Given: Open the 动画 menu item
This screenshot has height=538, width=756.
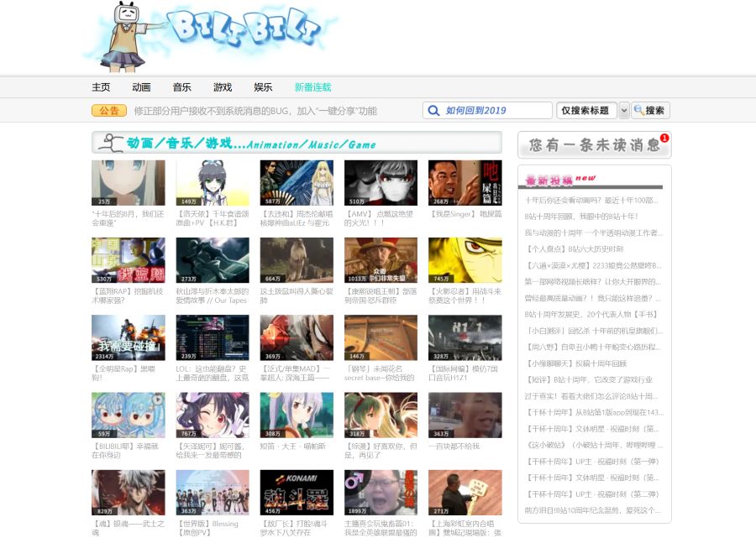Looking at the screenshot, I should pyautogui.click(x=141, y=87).
